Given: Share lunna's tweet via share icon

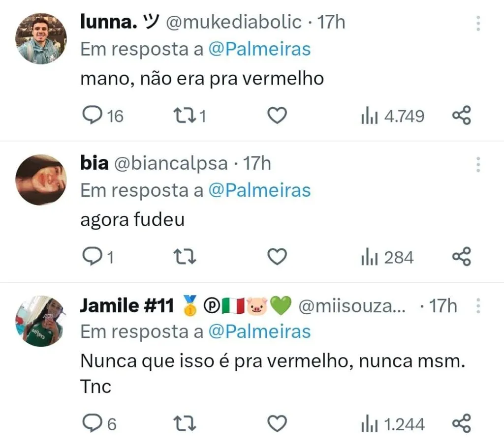Looking at the screenshot, I should point(461,116).
